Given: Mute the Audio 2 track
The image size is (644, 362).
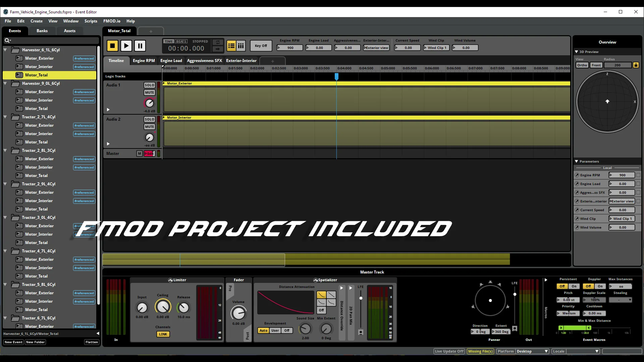Looking at the screenshot, I should point(149,127).
